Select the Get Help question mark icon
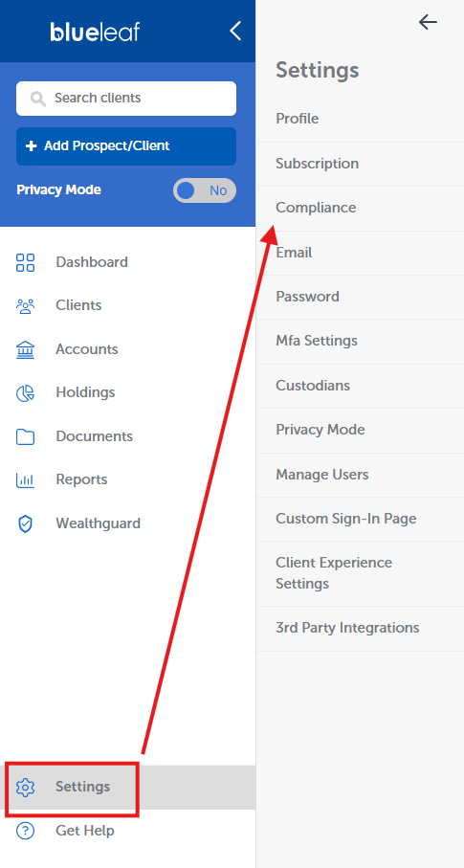This screenshot has width=464, height=868. point(26,831)
